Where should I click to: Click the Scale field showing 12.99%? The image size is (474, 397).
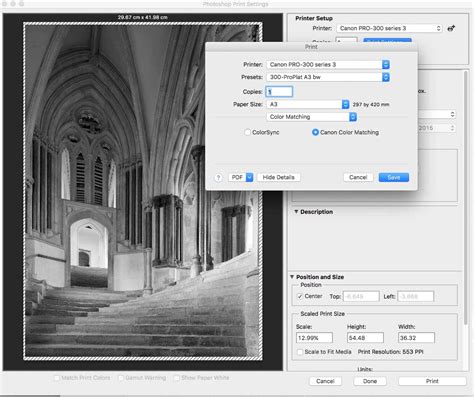pos(314,338)
